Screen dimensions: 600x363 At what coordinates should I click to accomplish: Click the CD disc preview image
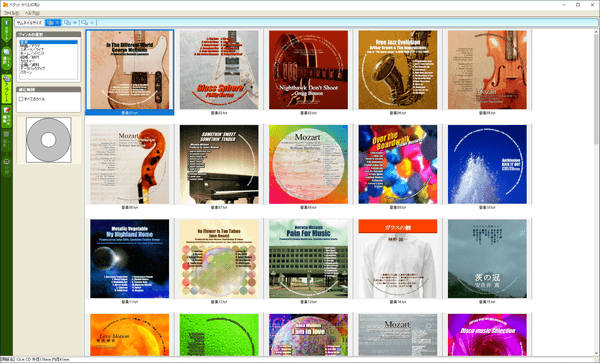49,140
